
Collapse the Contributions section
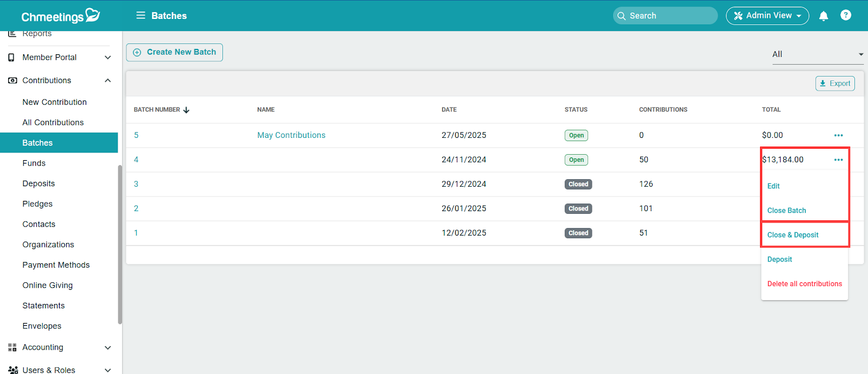pyautogui.click(x=107, y=80)
